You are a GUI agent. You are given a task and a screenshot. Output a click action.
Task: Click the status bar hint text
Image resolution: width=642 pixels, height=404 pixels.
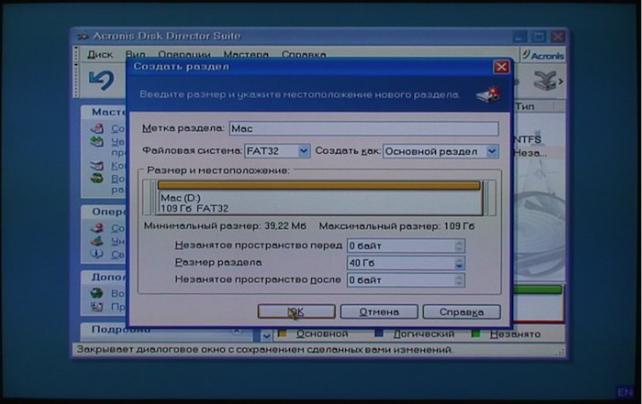[264, 350]
